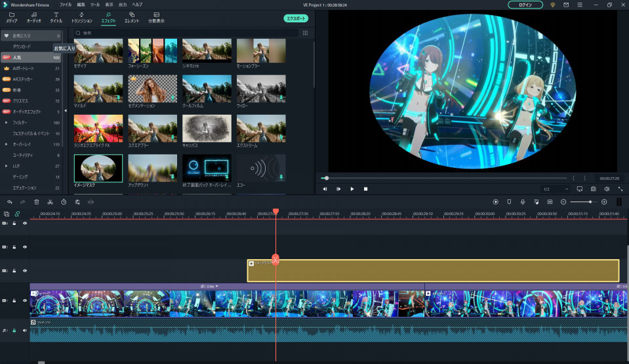
Task: Toggle the green auto-link chain icon
Action: coord(17,214)
